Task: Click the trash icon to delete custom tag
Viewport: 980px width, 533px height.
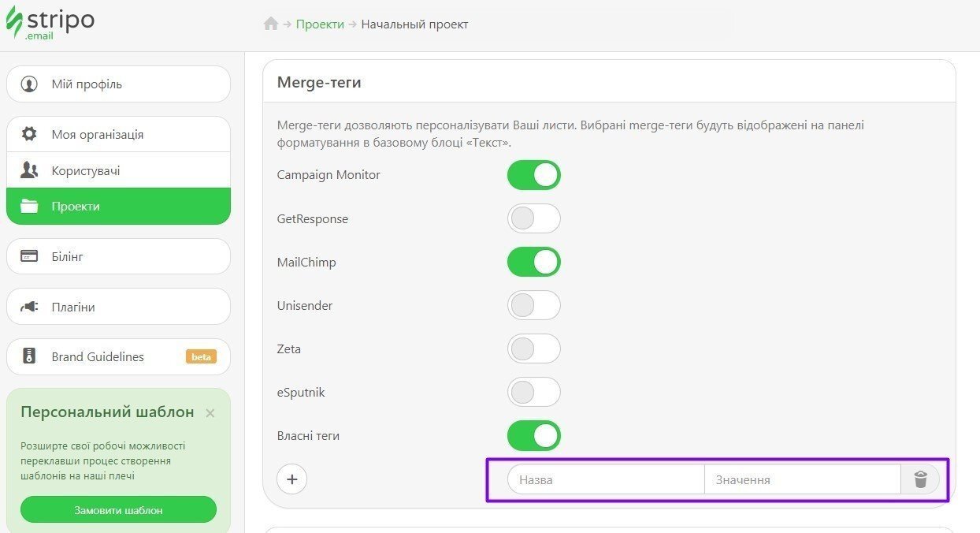Action: (920, 479)
